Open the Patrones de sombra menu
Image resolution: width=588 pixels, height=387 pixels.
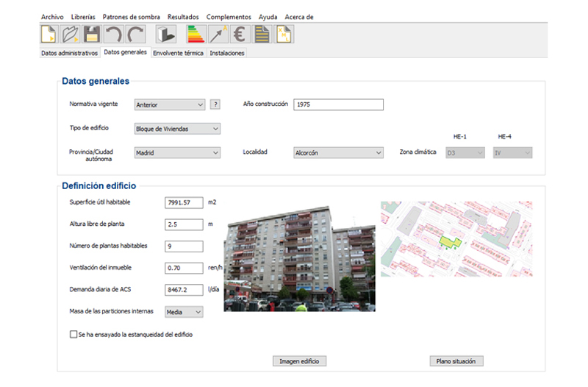(132, 17)
